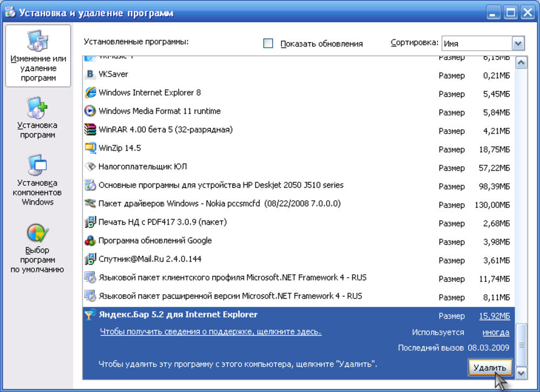Enable the Показать обновления checkbox

click(268, 43)
